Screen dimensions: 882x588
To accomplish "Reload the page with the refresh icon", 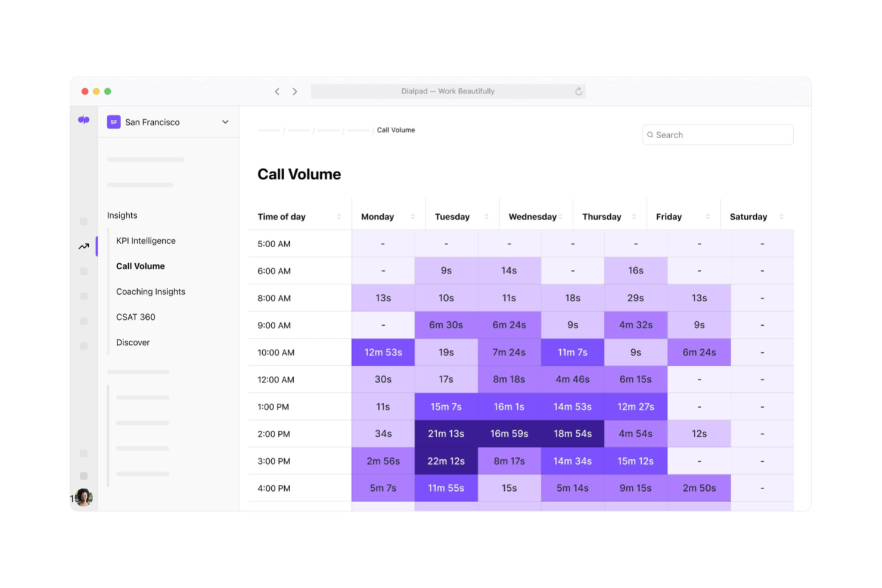I will tap(578, 91).
